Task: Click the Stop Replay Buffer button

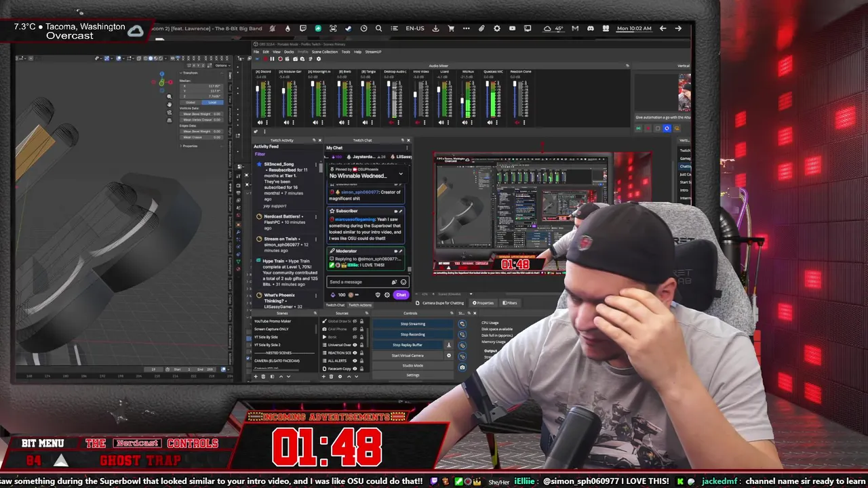Action: (407, 345)
